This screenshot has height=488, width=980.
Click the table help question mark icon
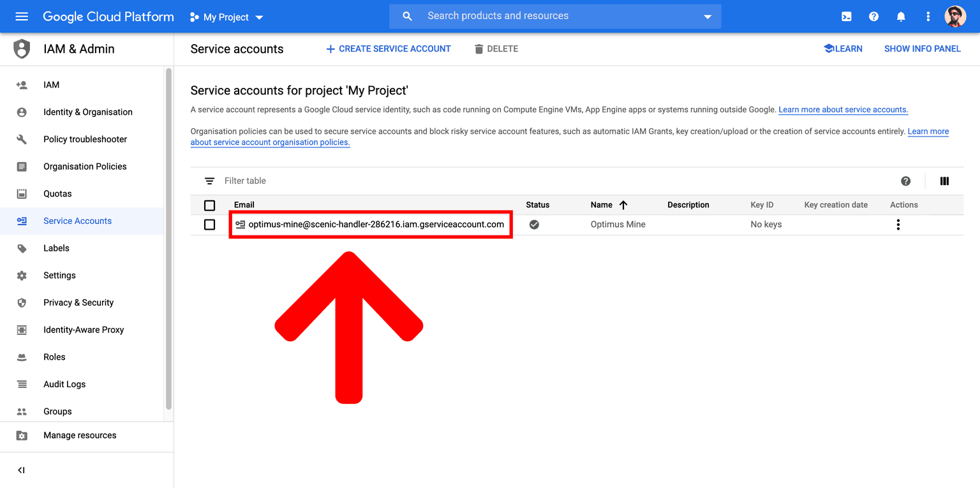pyautogui.click(x=905, y=181)
